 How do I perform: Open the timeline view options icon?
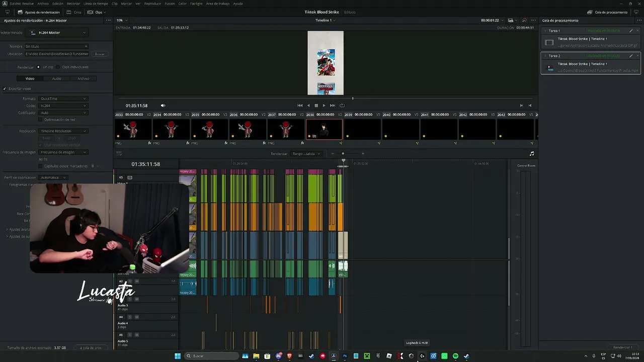tap(119, 154)
